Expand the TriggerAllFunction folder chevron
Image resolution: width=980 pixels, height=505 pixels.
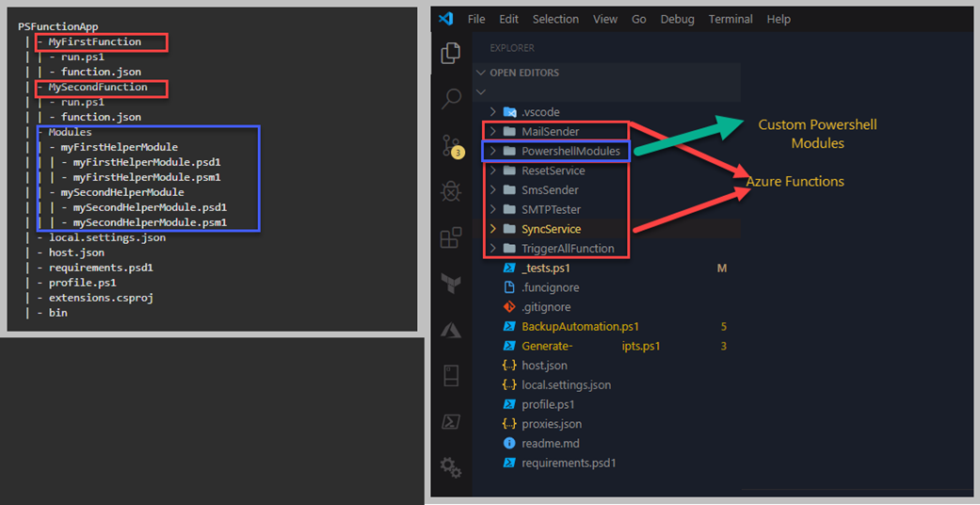[x=493, y=249]
